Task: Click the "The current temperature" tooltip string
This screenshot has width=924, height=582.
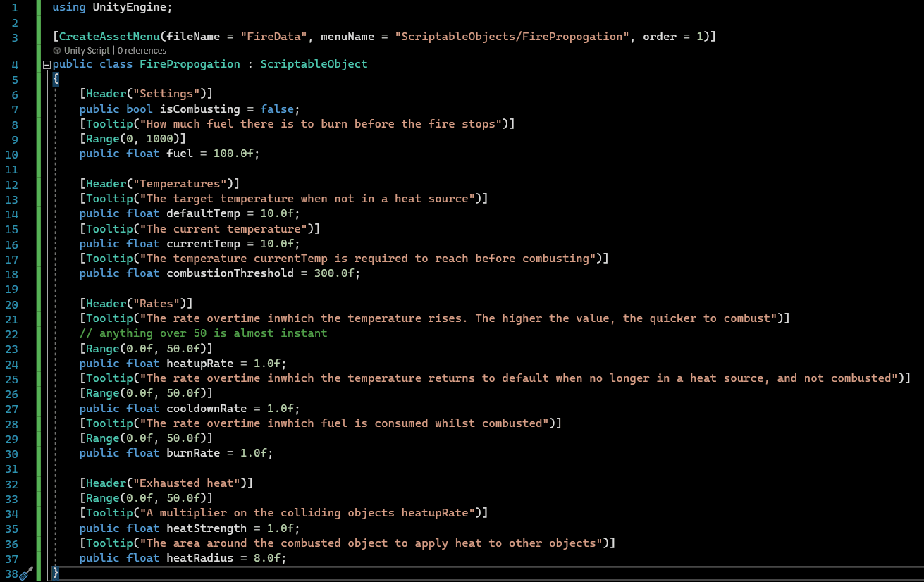Action: (x=223, y=229)
